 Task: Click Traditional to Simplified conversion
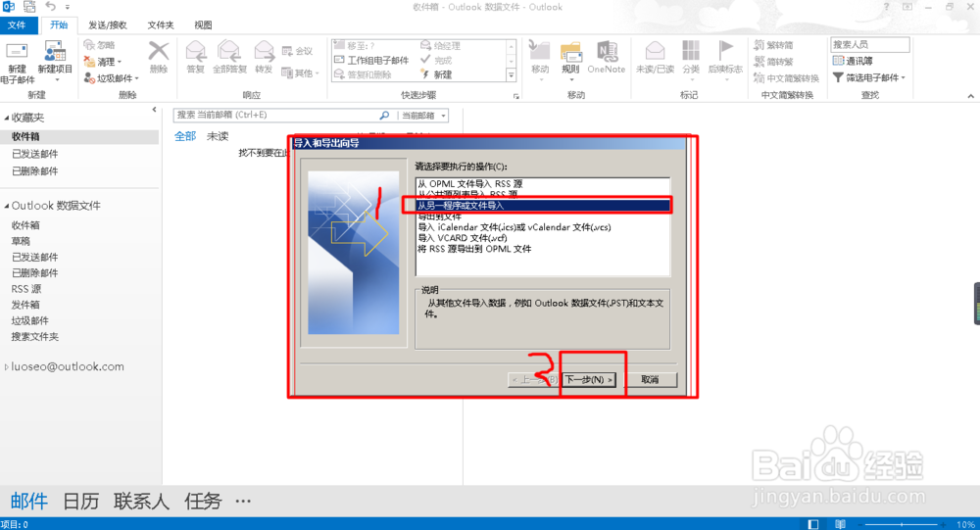point(773,45)
